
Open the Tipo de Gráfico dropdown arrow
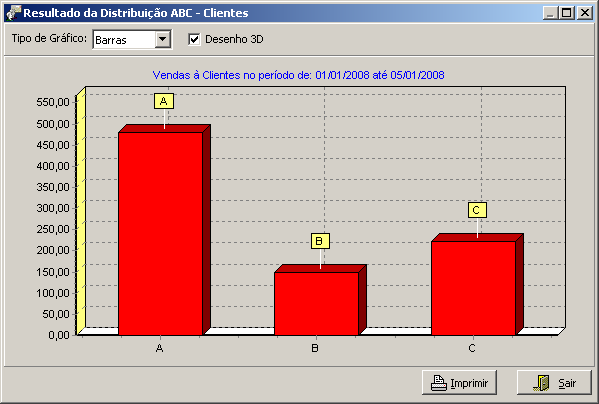click(x=162, y=39)
